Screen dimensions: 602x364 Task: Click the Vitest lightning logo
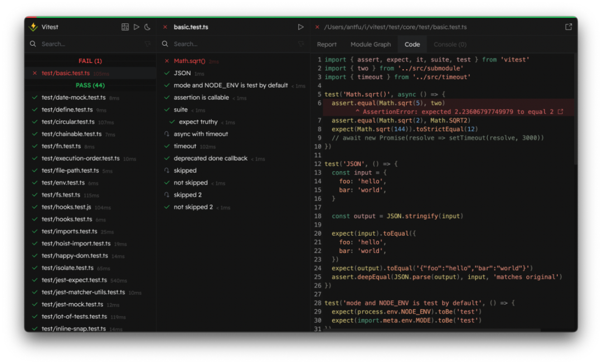33,27
